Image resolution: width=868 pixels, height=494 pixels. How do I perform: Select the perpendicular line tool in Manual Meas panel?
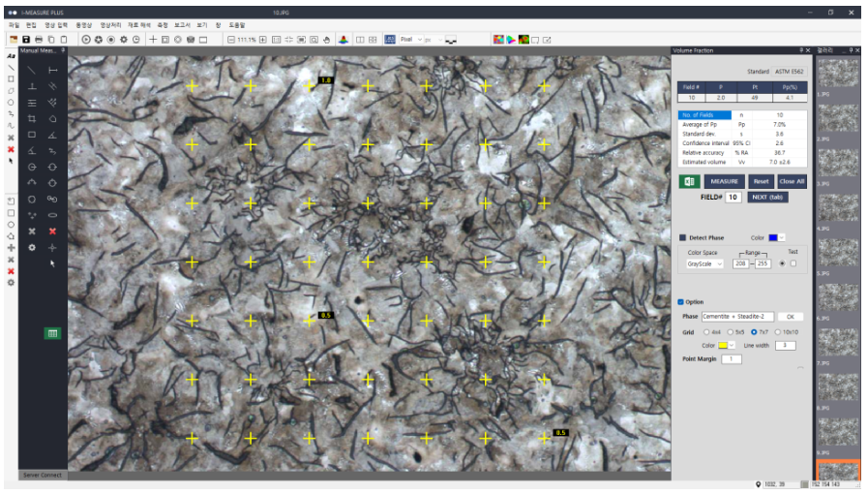32,86
